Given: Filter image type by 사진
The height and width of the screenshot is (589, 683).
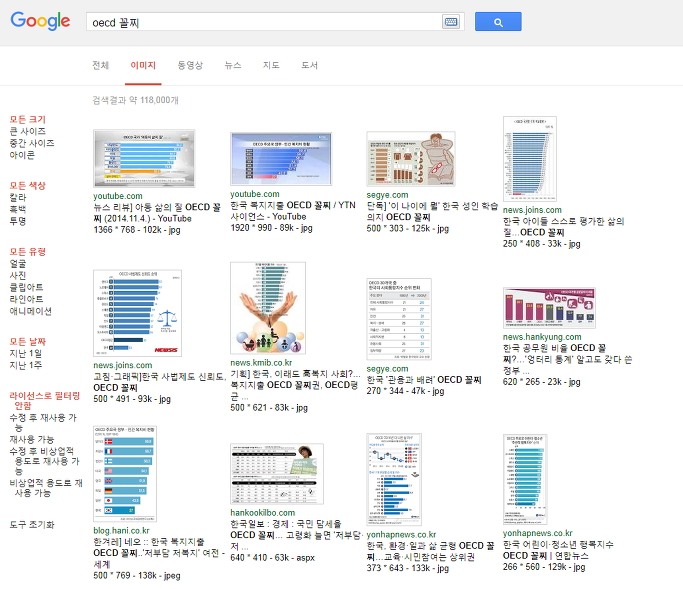Looking at the screenshot, I should tap(18, 275).
